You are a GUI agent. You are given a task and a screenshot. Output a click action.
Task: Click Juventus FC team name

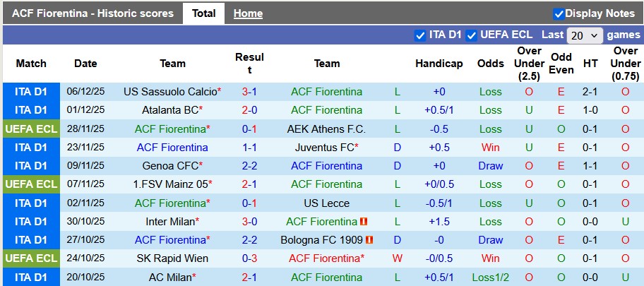[324, 148]
